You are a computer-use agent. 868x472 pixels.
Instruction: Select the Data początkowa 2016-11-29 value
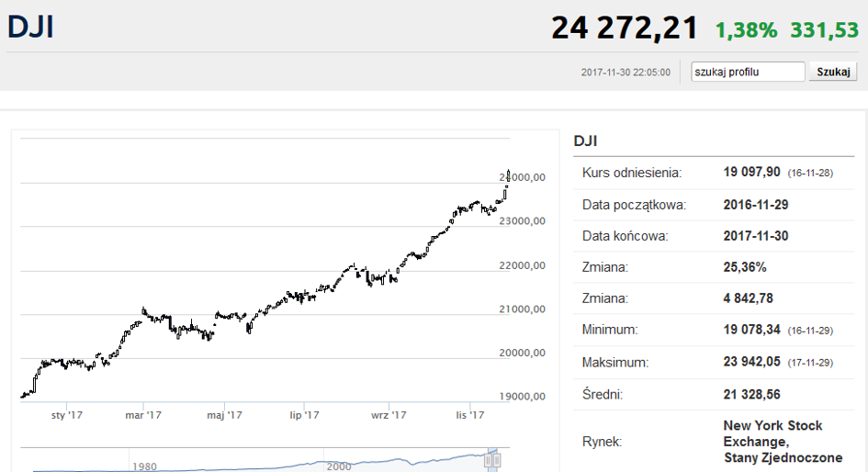(x=756, y=205)
